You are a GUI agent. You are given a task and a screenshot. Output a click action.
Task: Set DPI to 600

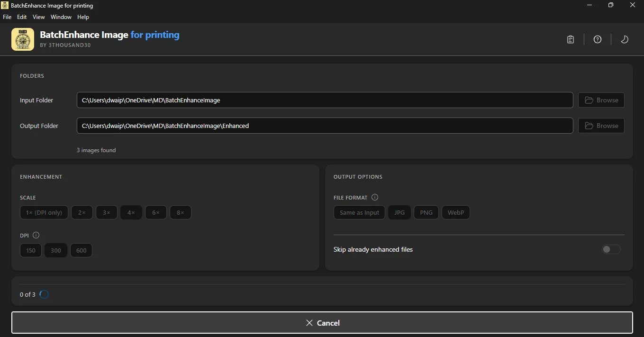coord(81,250)
